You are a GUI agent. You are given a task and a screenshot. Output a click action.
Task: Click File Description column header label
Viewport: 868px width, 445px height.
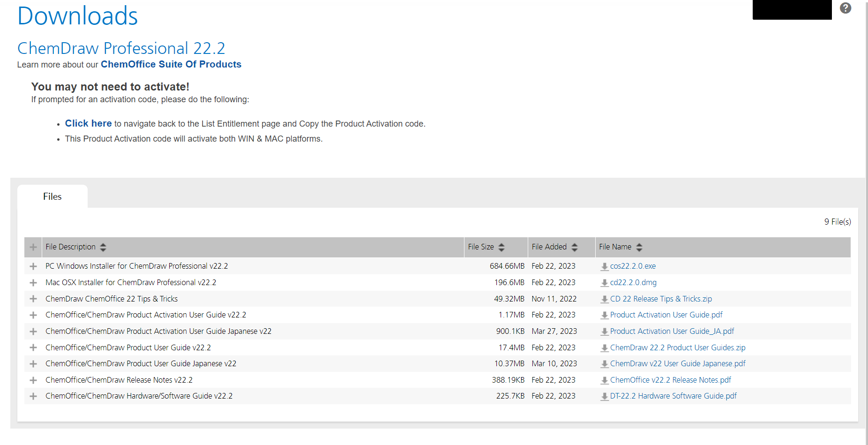coord(70,247)
